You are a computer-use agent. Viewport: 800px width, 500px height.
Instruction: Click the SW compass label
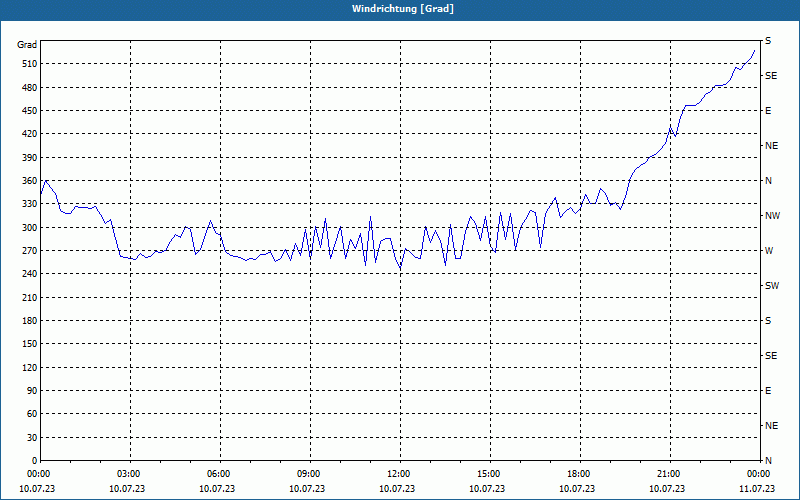tap(772, 286)
